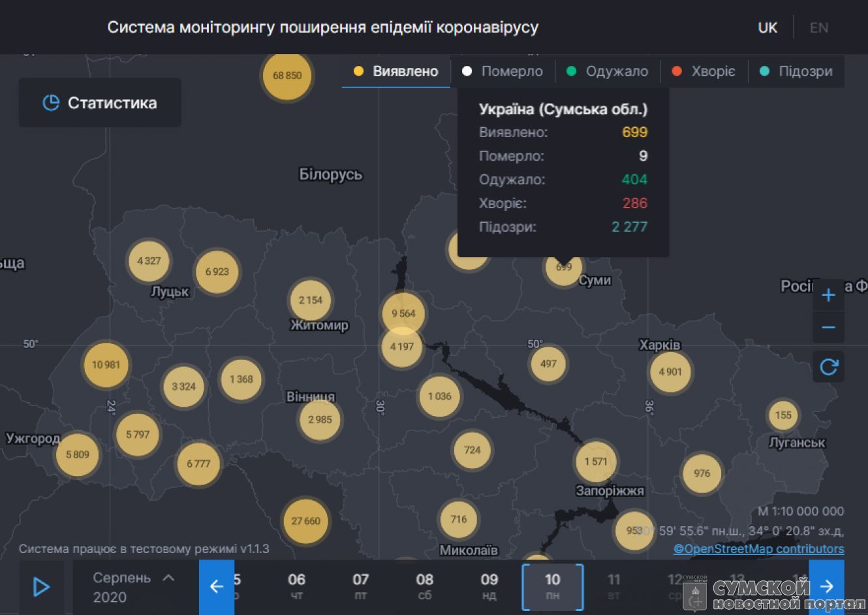The image size is (868, 615).
Task: Select the Хворіє filter
Action: click(x=704, y=71)
